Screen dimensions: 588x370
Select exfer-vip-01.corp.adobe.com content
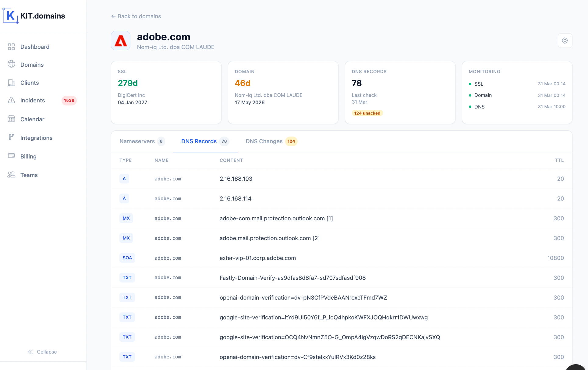click(258, 258)
